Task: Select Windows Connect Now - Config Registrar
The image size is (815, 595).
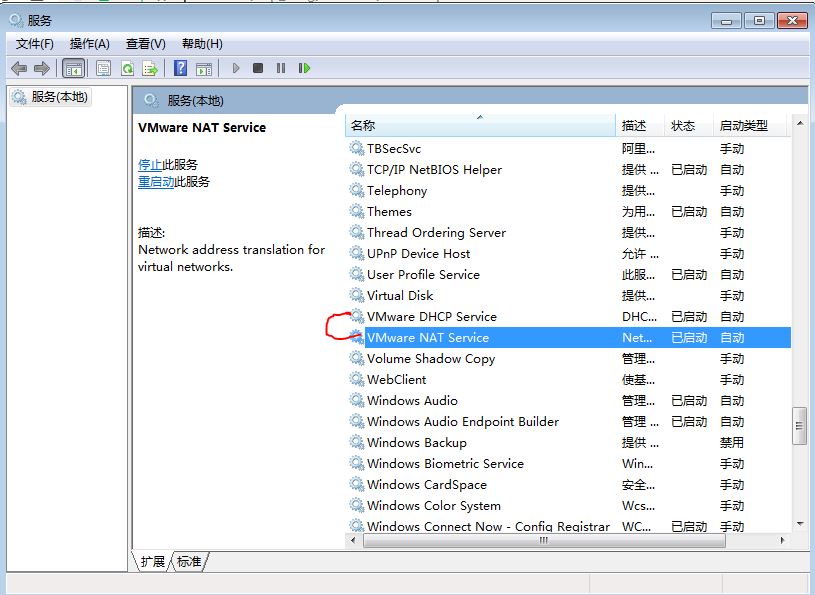Action: coord(568,525)
